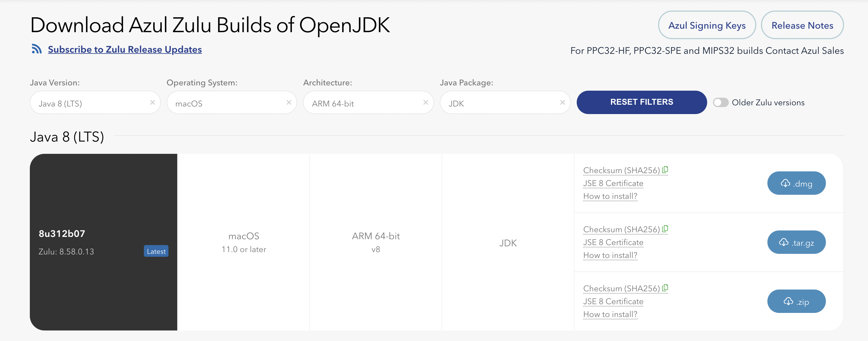Open JSE 8 Certificate link for .dmg
Viewport: 868px width, 341px height.
[x=613, y=183]
